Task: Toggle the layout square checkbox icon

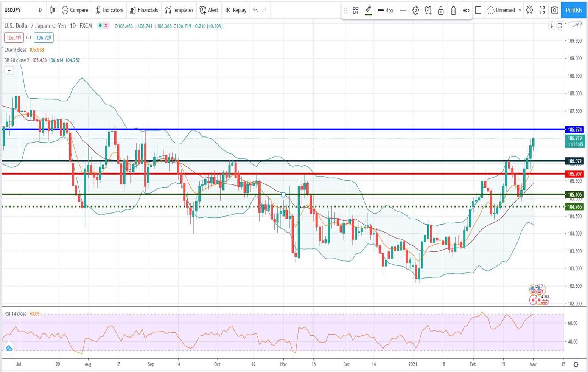Action: point(478,10)
